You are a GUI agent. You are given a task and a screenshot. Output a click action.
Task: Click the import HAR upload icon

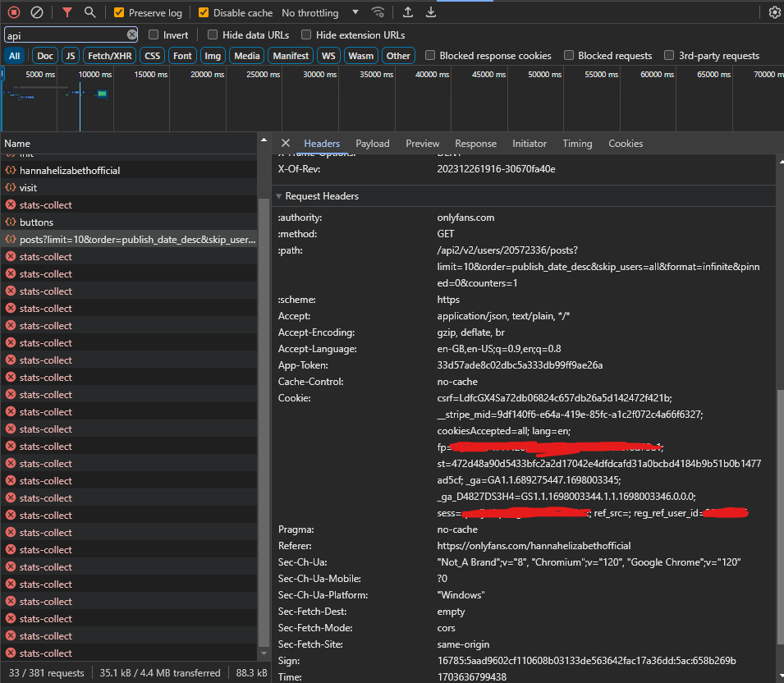click(x=408, y=13)
